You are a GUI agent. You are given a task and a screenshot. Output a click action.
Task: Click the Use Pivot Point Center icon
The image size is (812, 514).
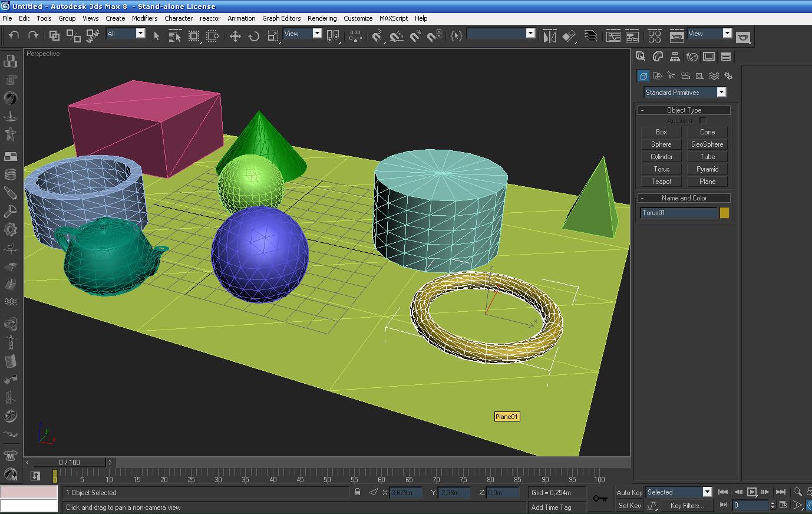pos(333,36)
